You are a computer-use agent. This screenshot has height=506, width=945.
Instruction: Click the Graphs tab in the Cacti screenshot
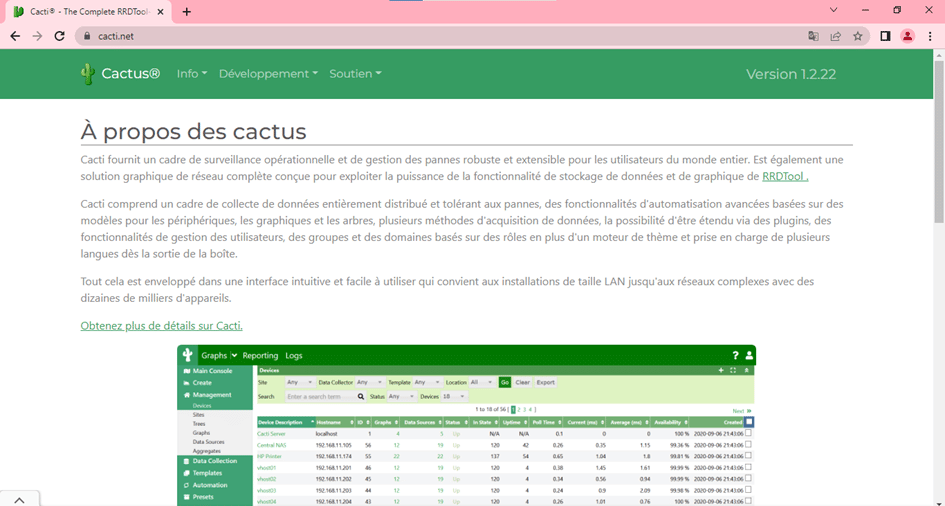coord(214,355)
